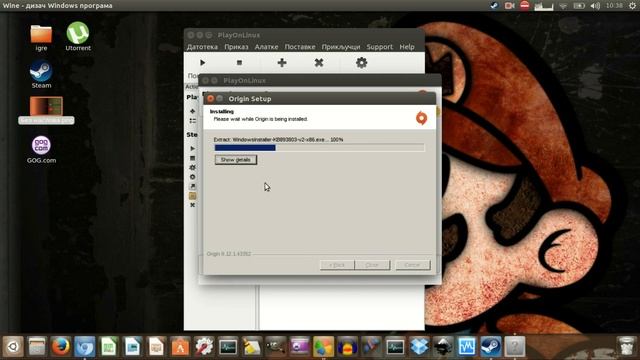
Task: Open system gear menu in top panel
Action: (632, 6)
